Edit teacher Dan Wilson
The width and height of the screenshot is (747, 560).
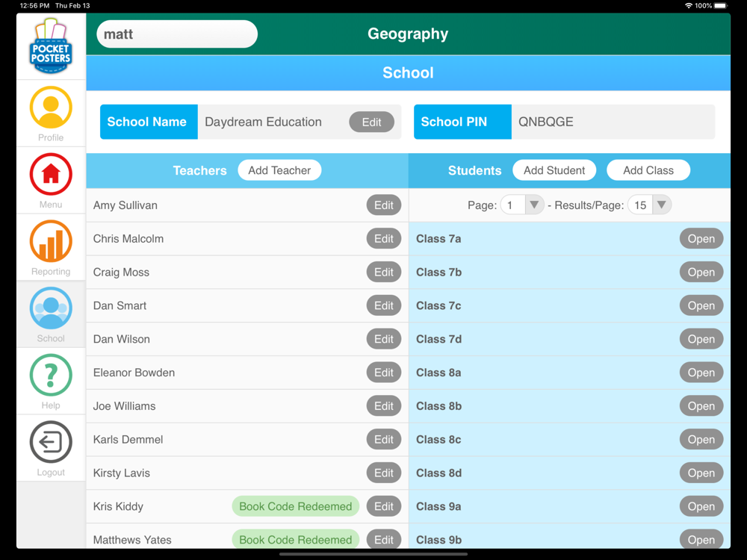[383, 339]
